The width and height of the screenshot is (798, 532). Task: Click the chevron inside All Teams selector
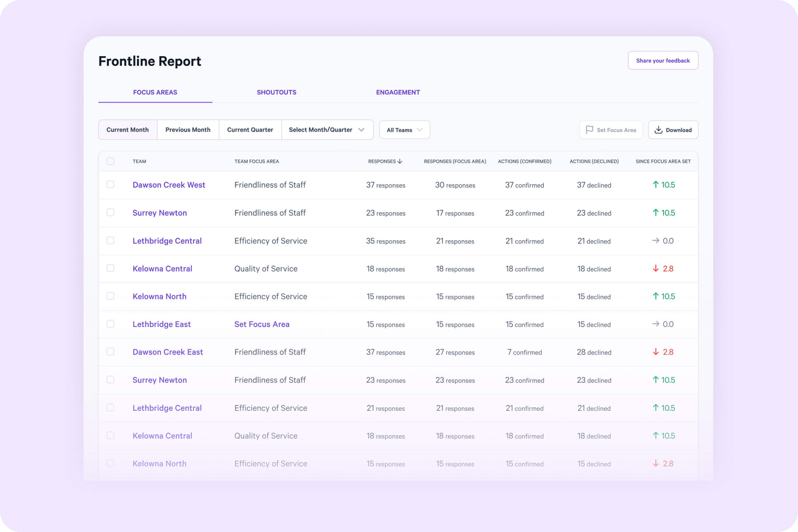click(x=420, y=130)
